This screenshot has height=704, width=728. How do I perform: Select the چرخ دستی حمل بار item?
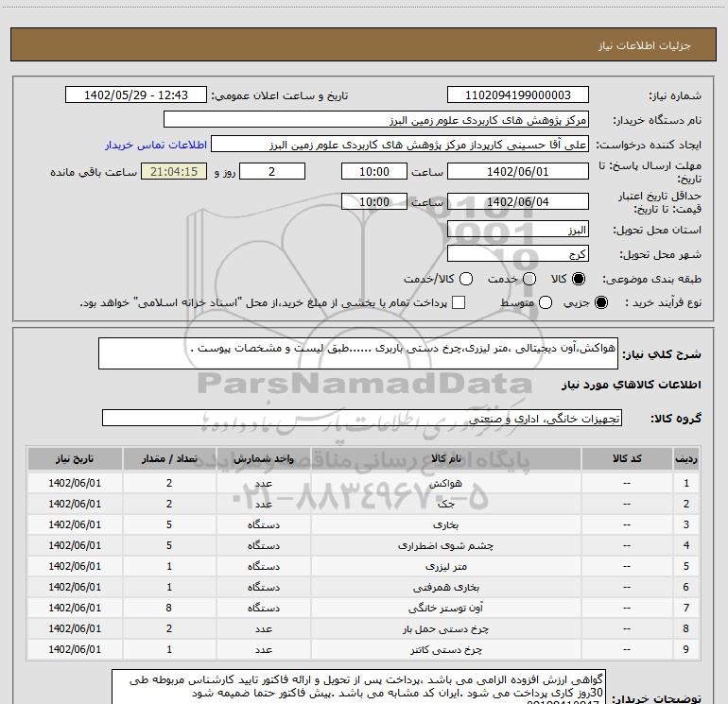[445, 628]
